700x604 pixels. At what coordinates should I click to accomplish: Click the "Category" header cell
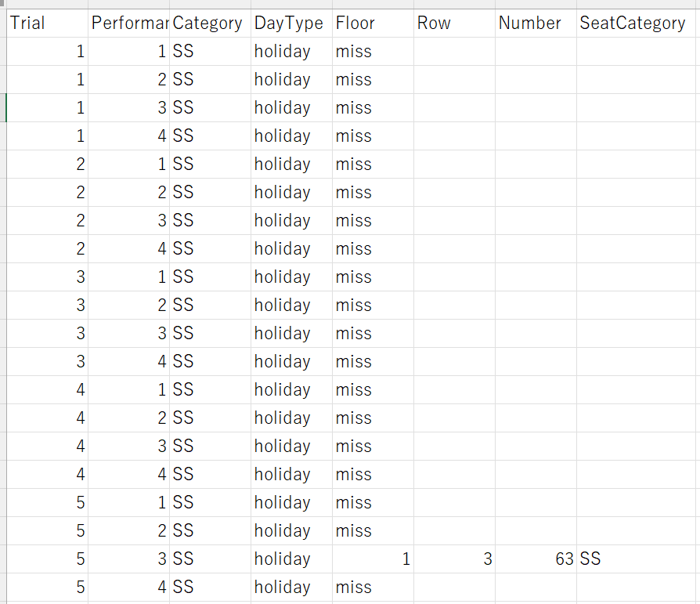coord(210,24)
